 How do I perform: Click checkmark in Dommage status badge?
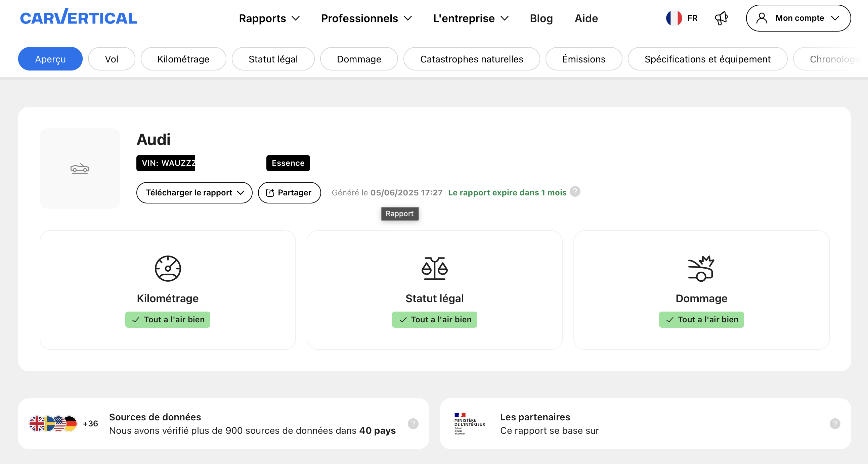669,320
